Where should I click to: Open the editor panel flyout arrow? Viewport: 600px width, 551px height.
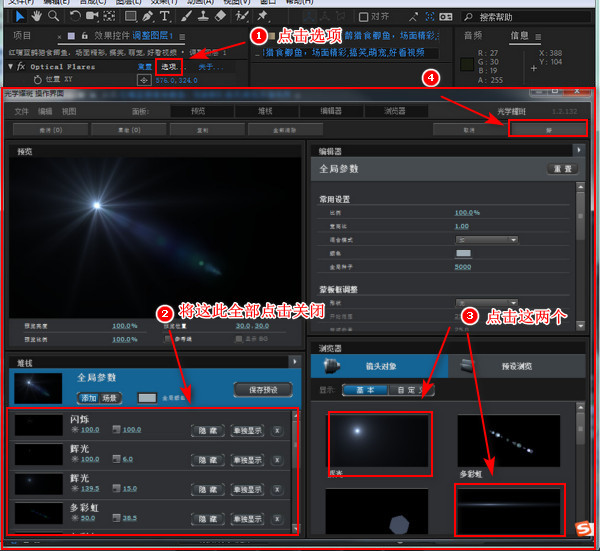[x=579, y=150]
